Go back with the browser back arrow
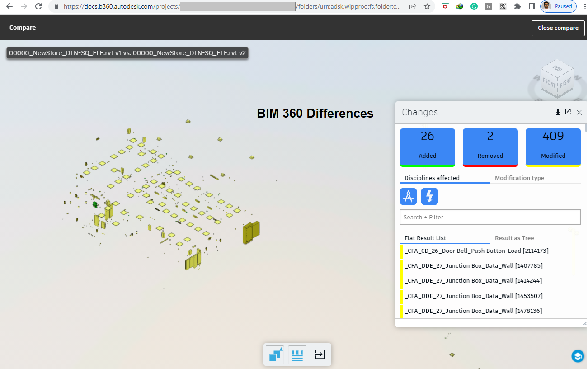 pyautogui.click(x=9, y=7)
